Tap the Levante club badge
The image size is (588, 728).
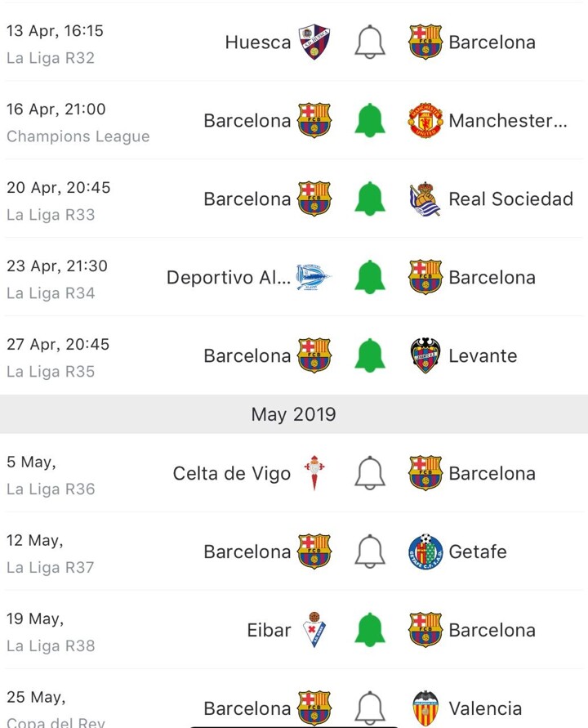click(x=425, y=355)
